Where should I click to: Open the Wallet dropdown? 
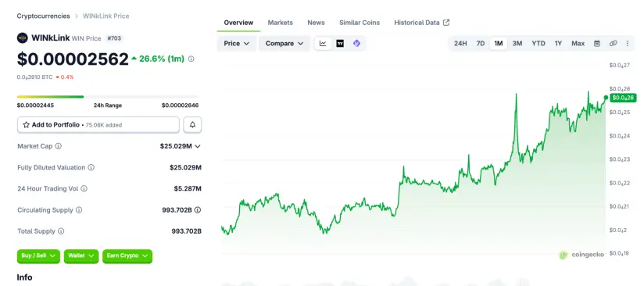point(81,256)
